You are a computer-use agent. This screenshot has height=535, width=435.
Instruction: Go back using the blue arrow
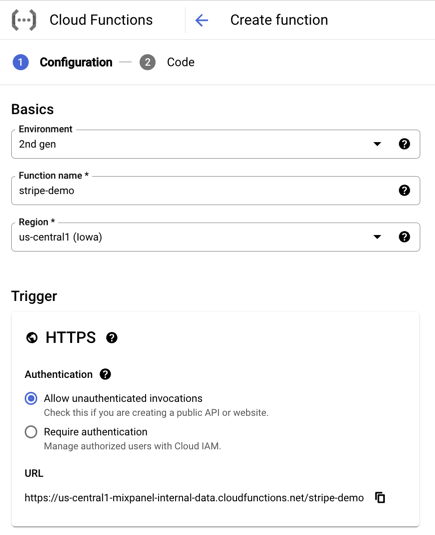(x=202, y=20)
